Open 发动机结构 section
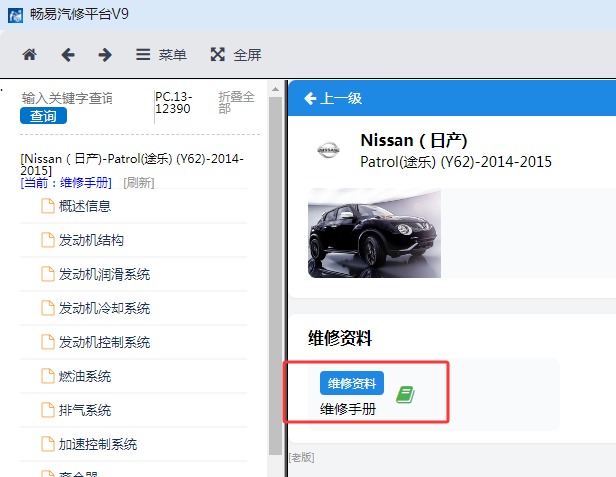The image size is (616, 477). (91, 240)
